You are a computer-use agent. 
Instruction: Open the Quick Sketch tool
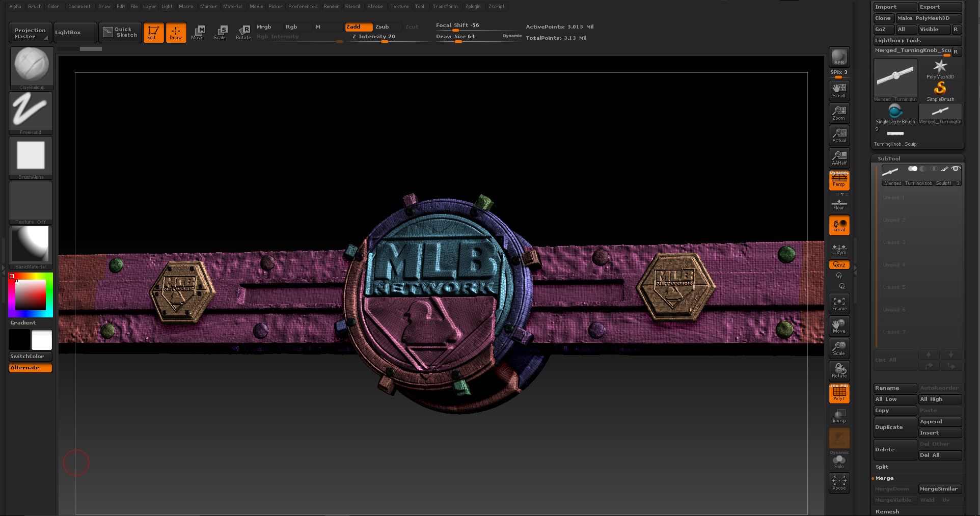120,32
